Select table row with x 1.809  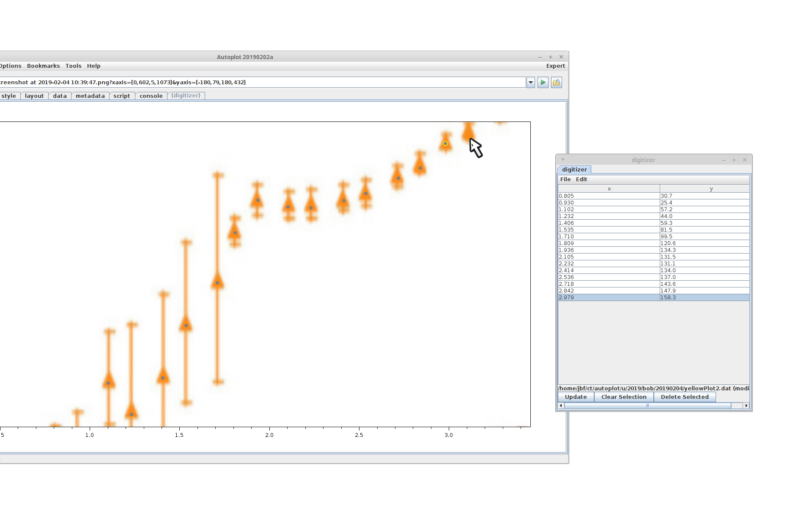pos(654,243)
